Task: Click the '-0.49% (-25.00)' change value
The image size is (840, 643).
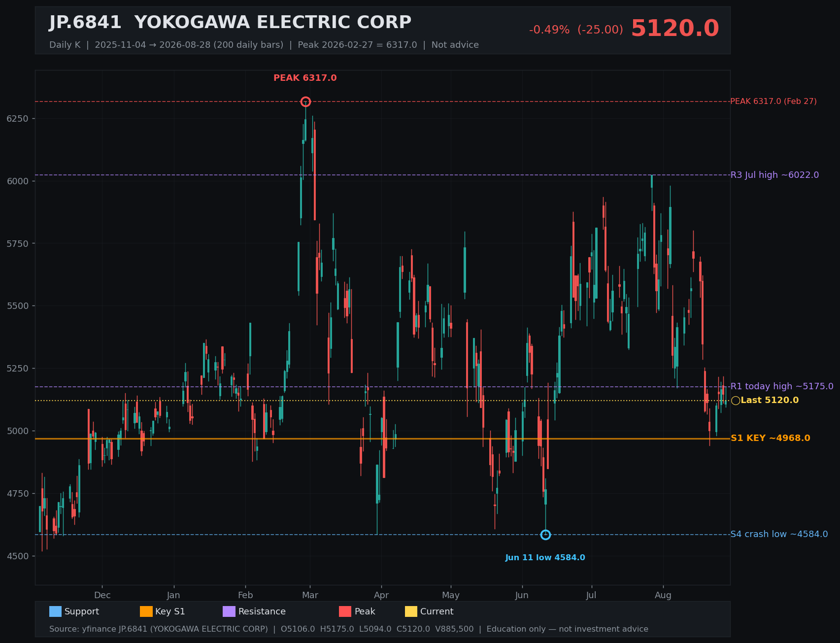Action: pos(576,30)
